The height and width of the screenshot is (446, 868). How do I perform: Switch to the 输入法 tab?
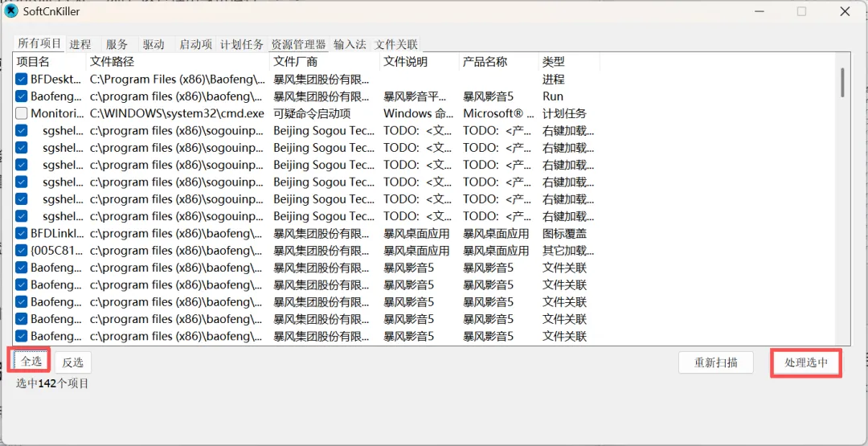350,45
